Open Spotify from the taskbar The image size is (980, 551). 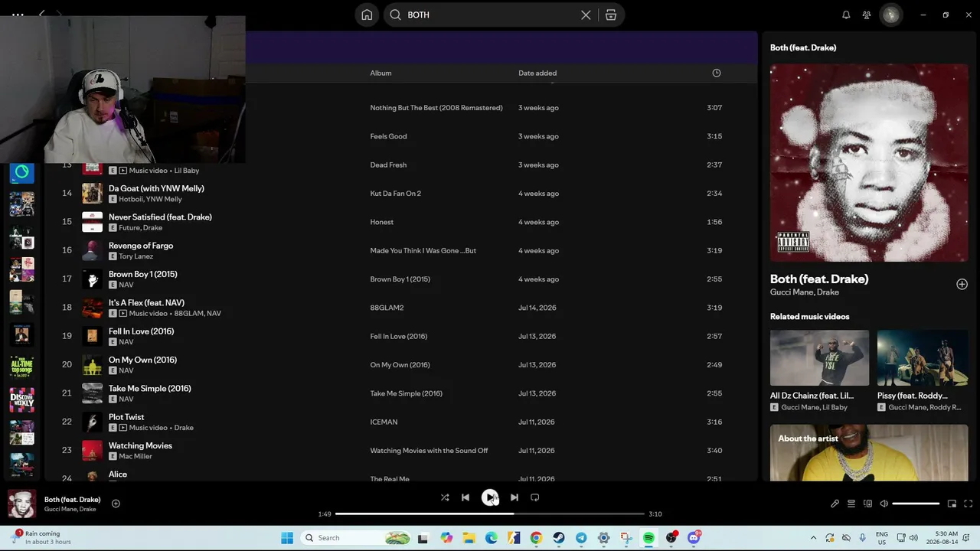click(x=648, y=538)
